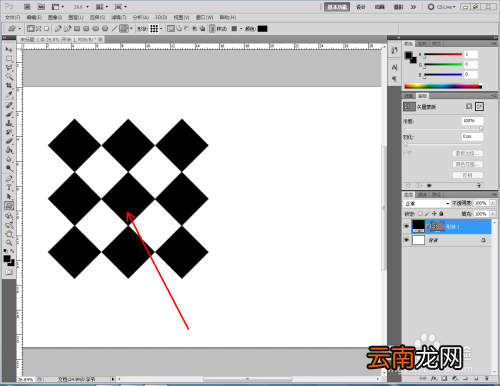Open the Edit menu
The height and width of the screenshot is (386, 500).
[x=34, y=17]
